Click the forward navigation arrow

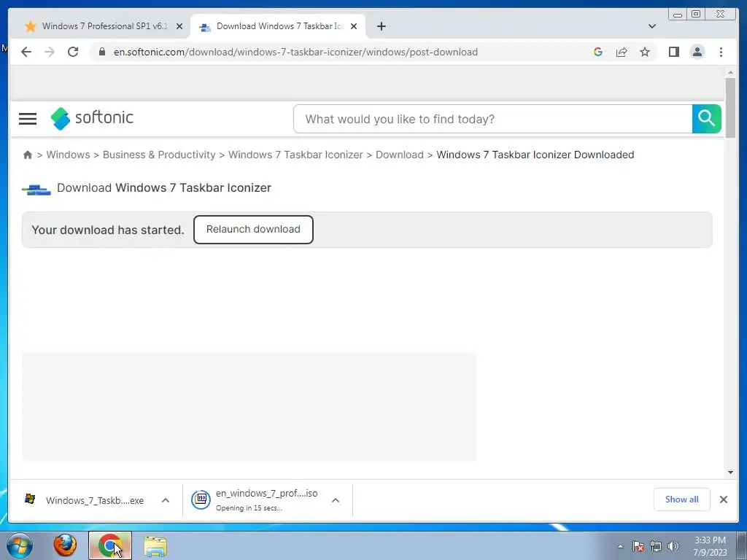click(50, 52)
